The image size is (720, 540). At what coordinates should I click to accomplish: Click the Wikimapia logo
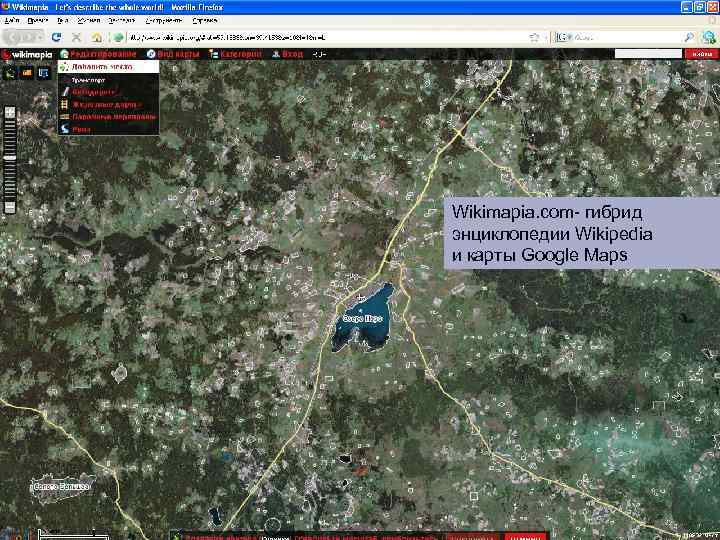point(27,55)
